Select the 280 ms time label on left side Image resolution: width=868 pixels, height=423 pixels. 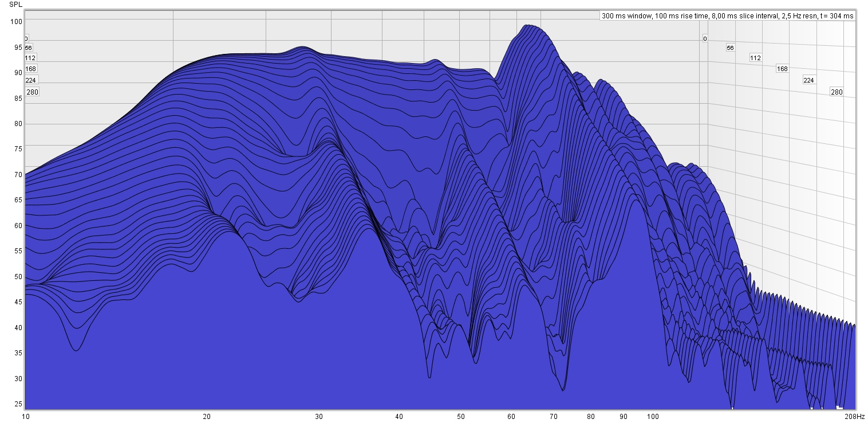[32, 92]
